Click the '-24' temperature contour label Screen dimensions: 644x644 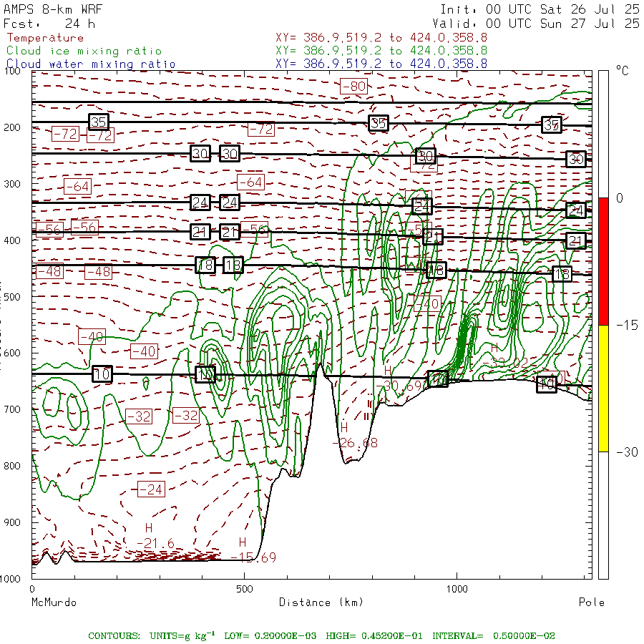pyautogui.click(x=151, y=489)
